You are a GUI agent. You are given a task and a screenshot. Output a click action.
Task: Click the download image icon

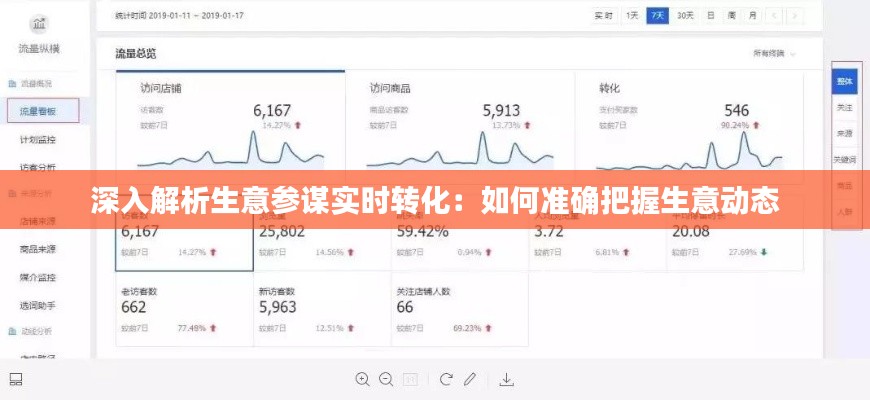507,379
